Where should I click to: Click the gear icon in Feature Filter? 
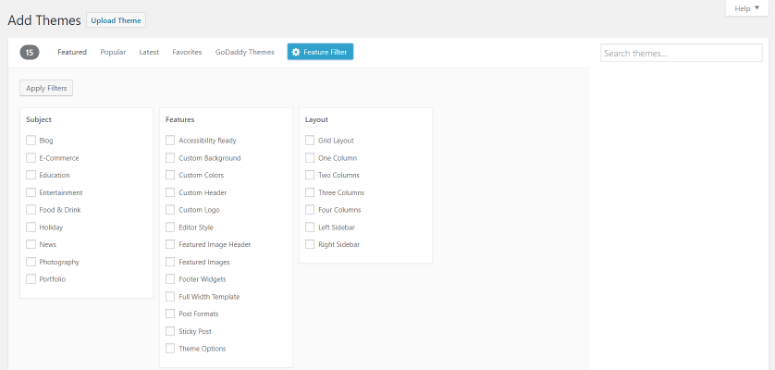[296, 52]
